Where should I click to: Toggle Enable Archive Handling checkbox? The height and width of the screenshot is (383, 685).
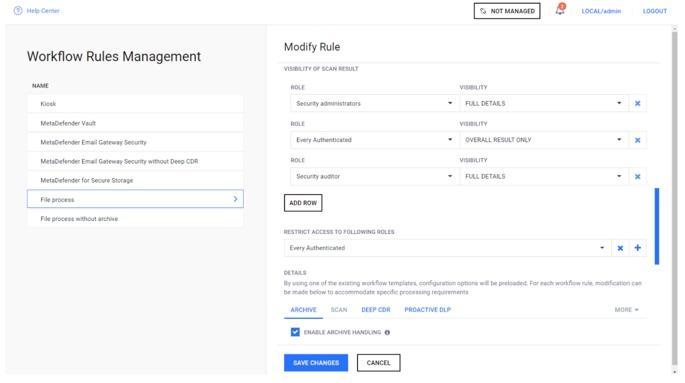click(x=295, y=332)
